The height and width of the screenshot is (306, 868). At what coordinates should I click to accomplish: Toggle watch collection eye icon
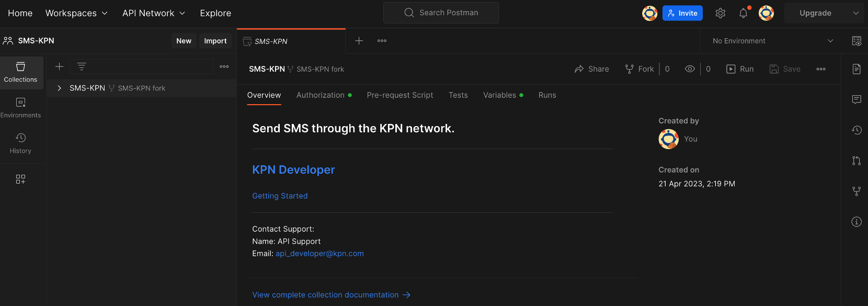pyautogui.click(x=690, y=69)
